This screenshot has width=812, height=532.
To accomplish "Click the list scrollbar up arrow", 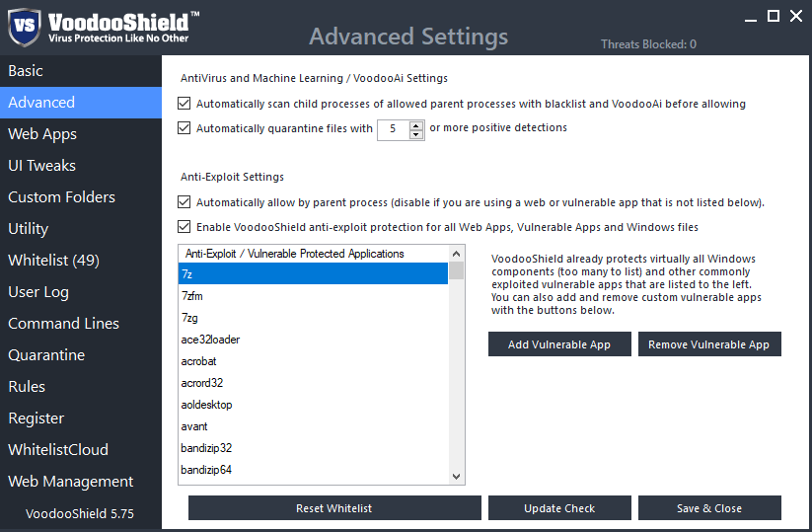I will click(456, 254).
